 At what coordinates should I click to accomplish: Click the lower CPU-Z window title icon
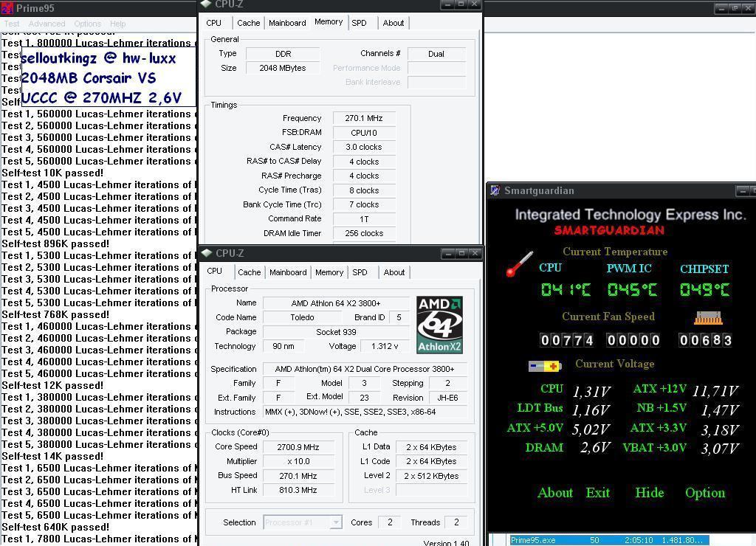(x=207, y=253)
